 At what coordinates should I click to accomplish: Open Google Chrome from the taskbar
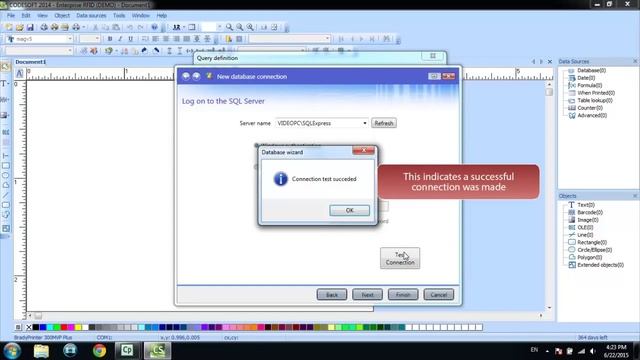tap(99, 351)
